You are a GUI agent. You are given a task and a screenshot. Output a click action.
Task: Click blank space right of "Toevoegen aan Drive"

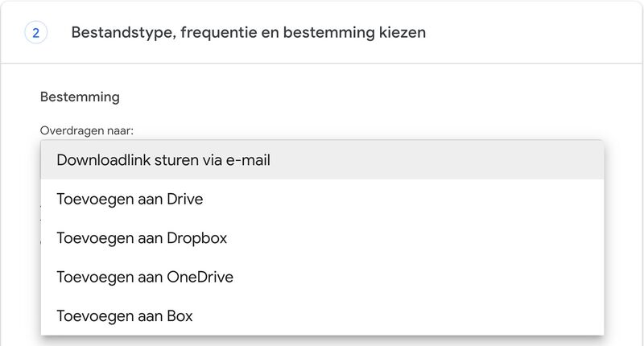(x=402, y=199)
